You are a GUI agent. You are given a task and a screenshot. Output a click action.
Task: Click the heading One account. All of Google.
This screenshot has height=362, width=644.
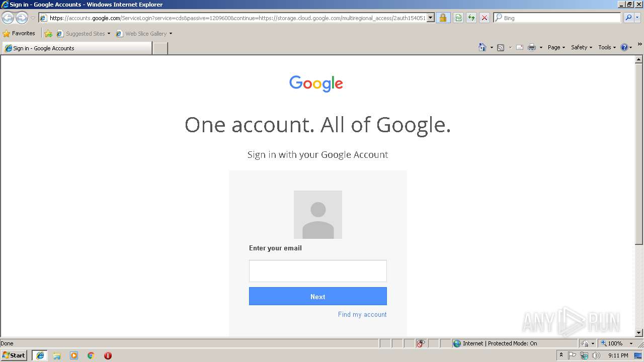pyautogui.click(x=317, y=125)
